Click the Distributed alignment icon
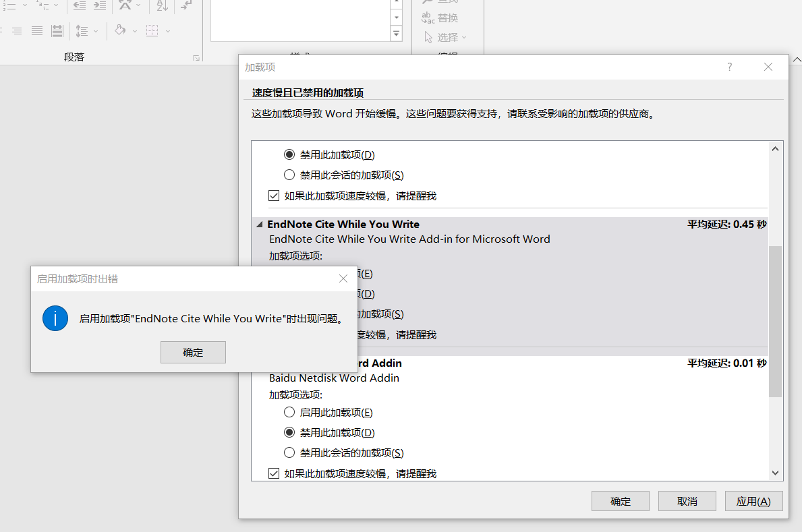The height and width of the screenshot is (532, 802). coord(57,31)
